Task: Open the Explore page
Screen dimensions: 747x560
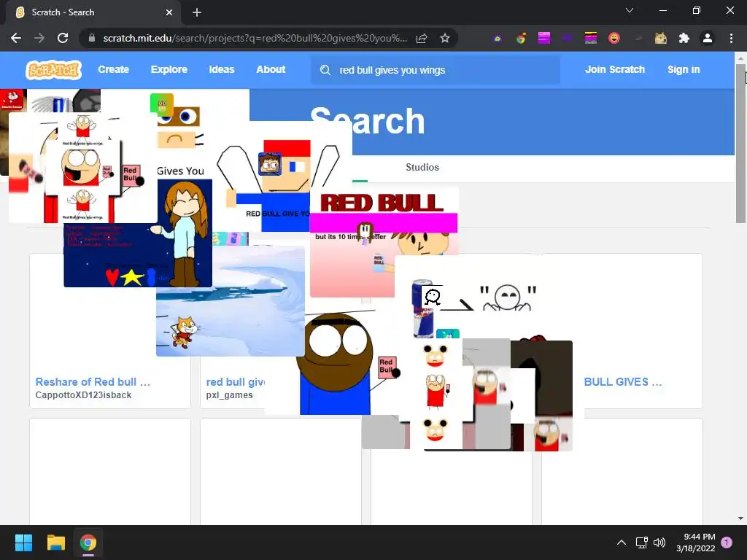Action: coord(169,69)
